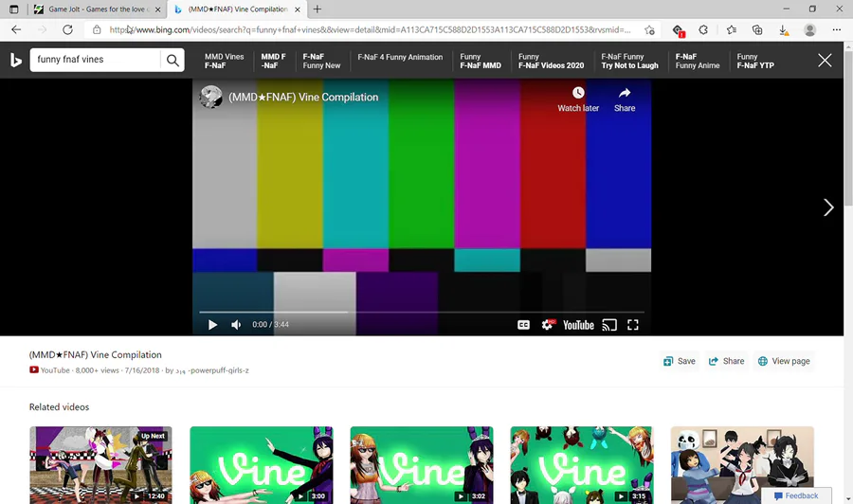Select the Funny F-NaF YTP suggestion

(x=755, y=61)
